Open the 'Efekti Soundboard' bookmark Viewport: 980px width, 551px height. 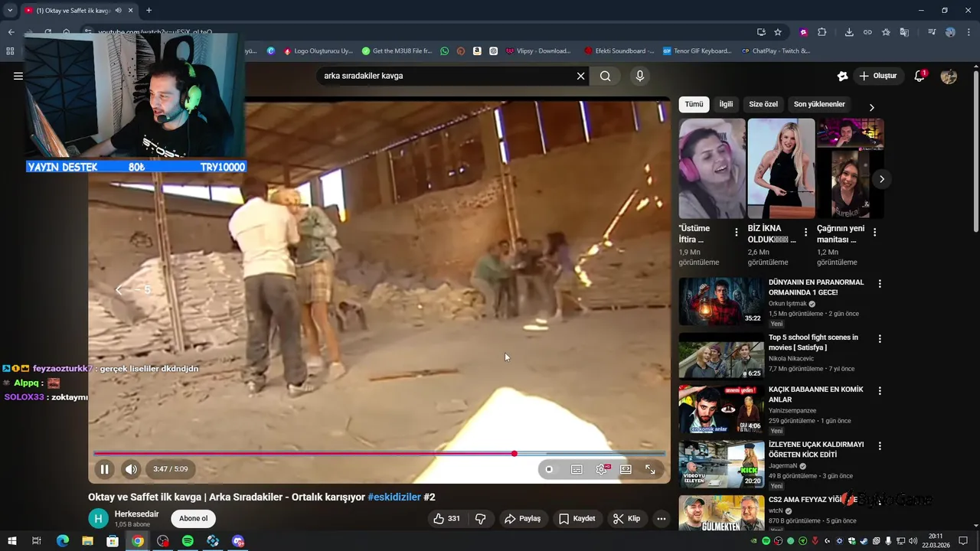[619, 51]
